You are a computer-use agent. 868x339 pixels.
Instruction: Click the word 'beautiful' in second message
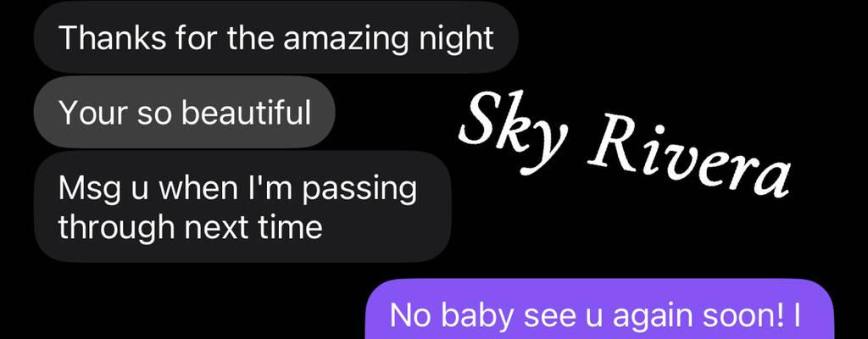coord(246,113)
